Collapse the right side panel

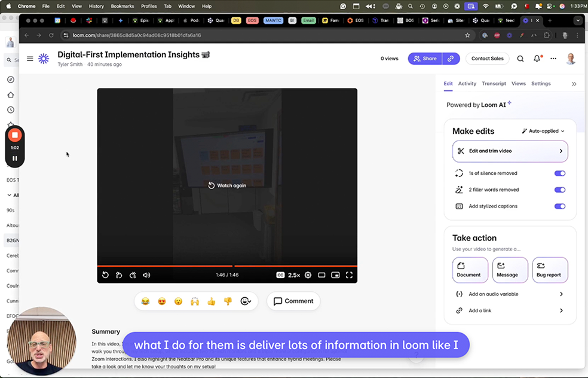pos(574,84)
